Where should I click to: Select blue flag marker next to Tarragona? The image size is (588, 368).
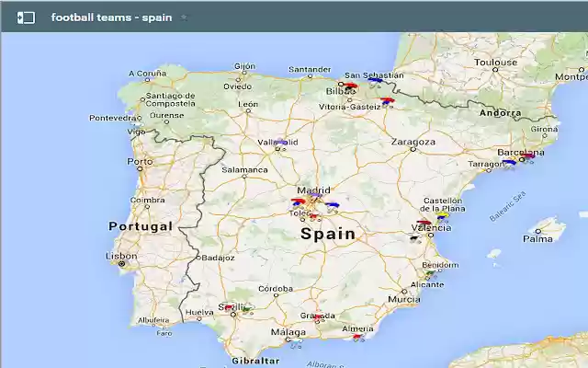pyautogui.click(x=509, y=163)
